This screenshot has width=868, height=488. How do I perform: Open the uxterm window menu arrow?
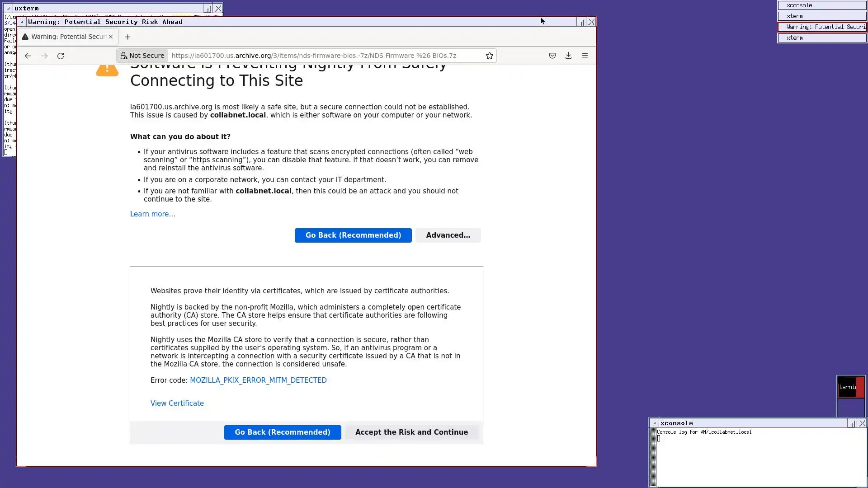tap(8, 8)
